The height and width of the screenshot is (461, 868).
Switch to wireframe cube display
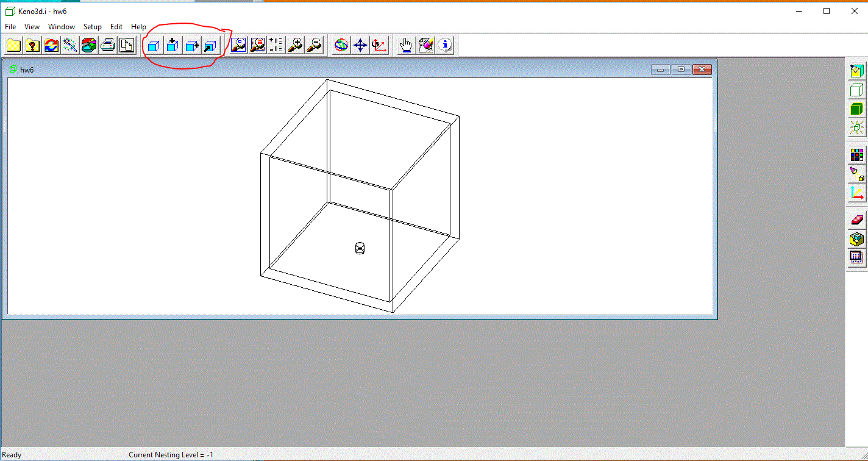tap(857, 90)
